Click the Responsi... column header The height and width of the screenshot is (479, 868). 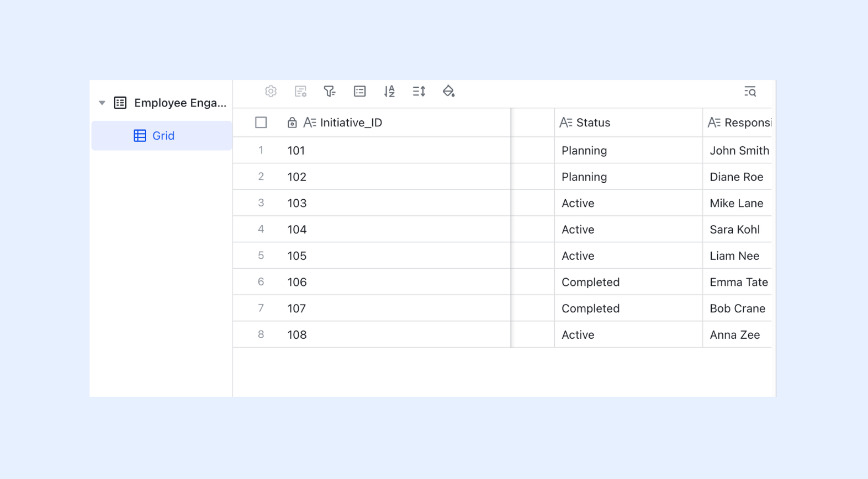[738, 123]
